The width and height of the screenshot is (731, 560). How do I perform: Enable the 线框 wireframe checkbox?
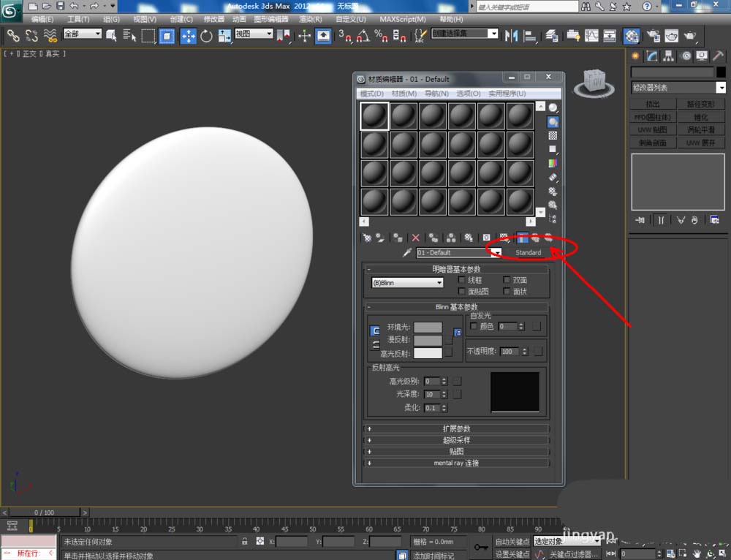(x=462, y=280)
